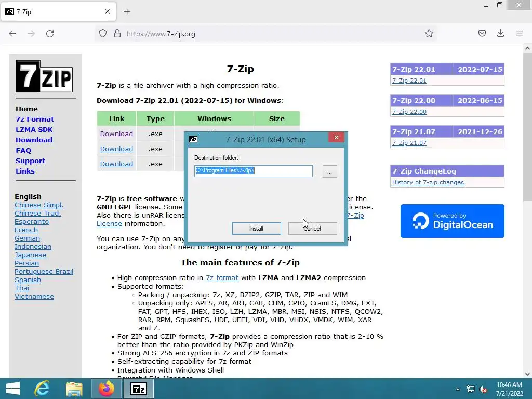Click the 7-Zip 22.01 news link

(409, 81)
